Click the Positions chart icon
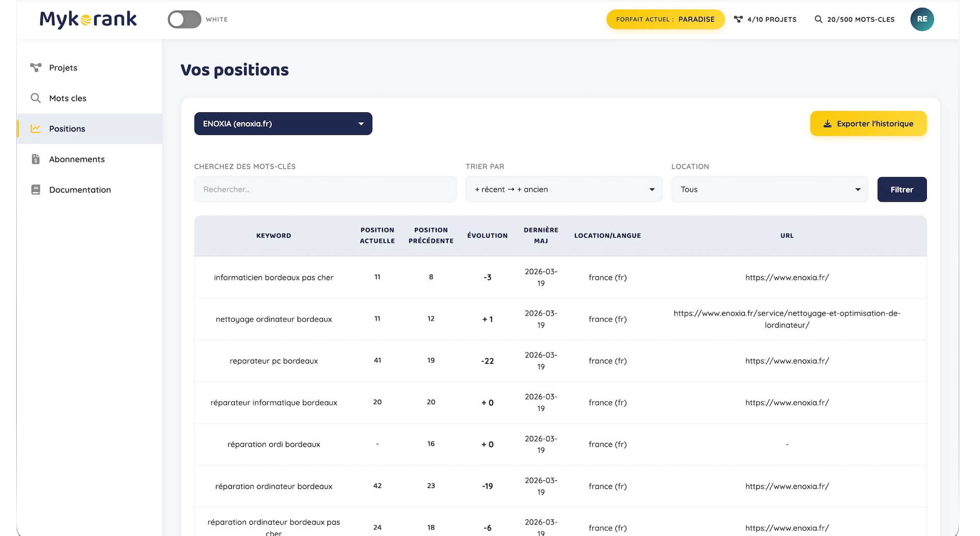This screenshot has width=980, height=536. [35, 129]
